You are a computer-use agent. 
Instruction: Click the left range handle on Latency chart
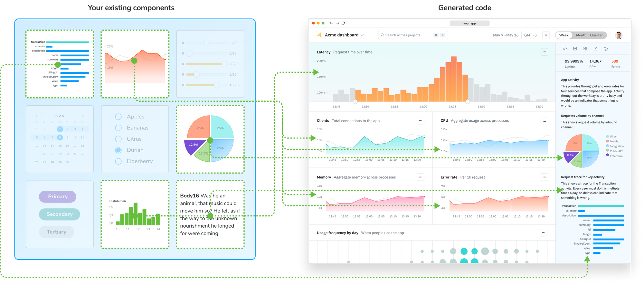(x=355, y=101)
